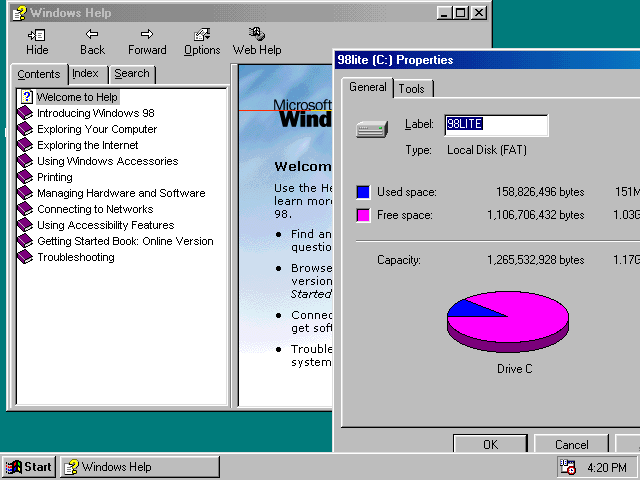Click the question-mark page icon beside Welcome to Help
Screen dimensions: 640x480
27,97
